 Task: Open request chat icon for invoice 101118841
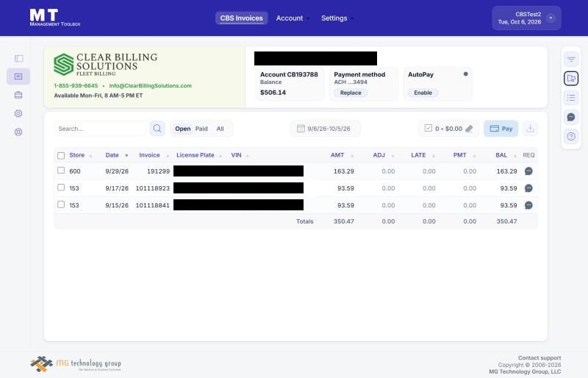[528, 205]
